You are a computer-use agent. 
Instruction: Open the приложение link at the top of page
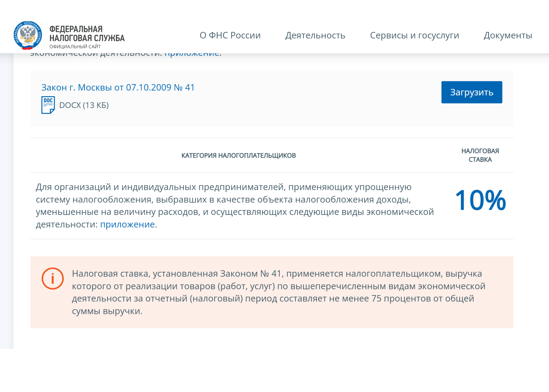(x=192, y=53)
